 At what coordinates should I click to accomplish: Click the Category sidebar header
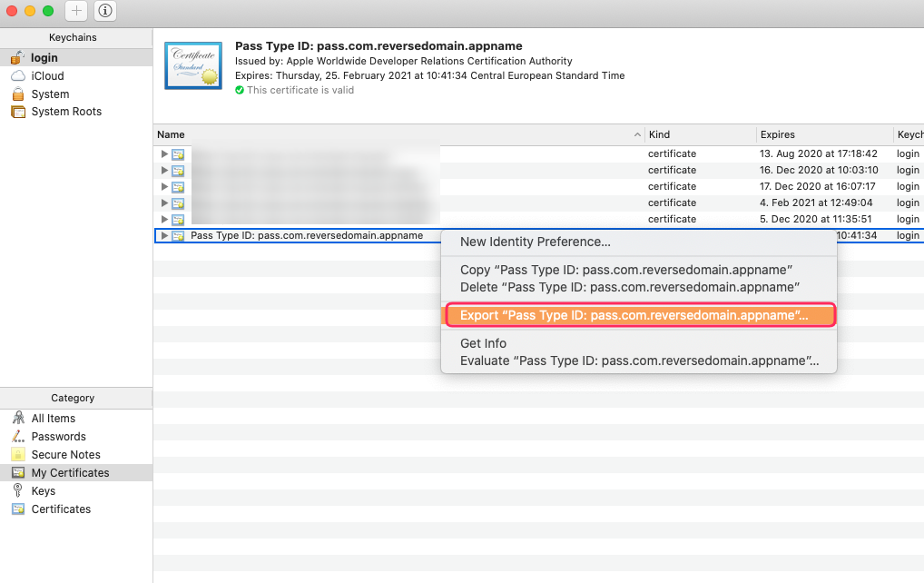point(73,398)
